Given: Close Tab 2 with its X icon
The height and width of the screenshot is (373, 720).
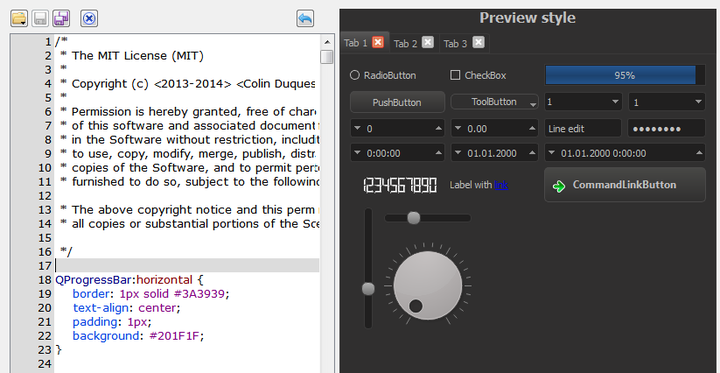Looking at the screenshot, I should tap(428, 42).
